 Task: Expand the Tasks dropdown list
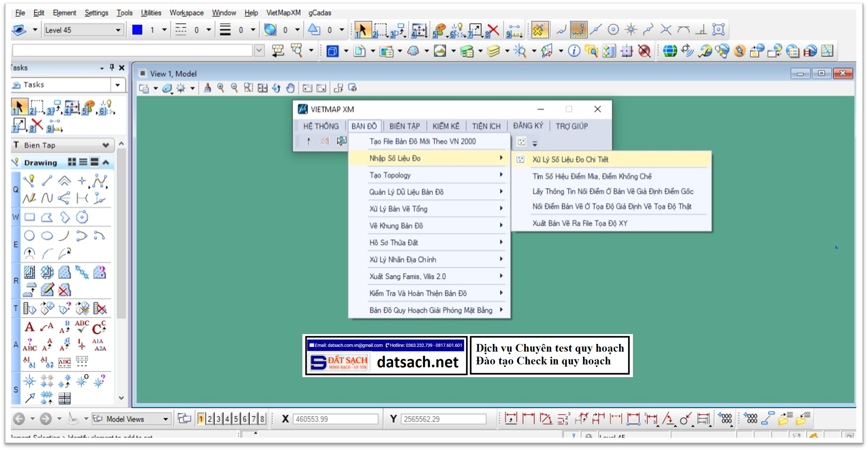118,85
